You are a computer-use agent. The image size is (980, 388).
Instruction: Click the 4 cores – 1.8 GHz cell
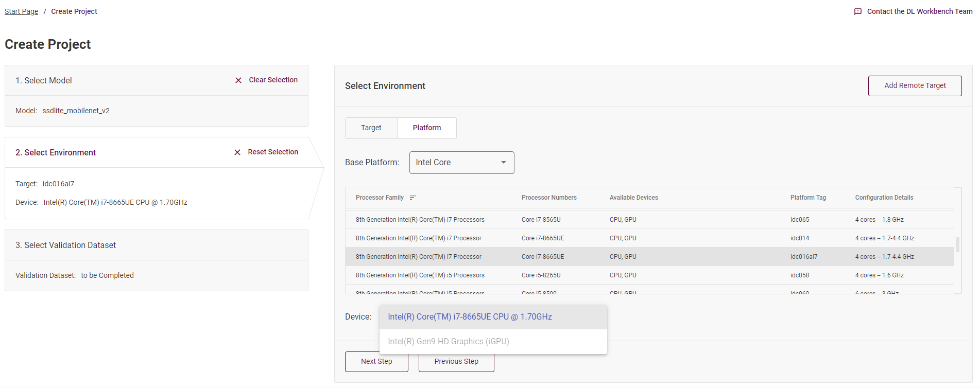pos(880,220)
